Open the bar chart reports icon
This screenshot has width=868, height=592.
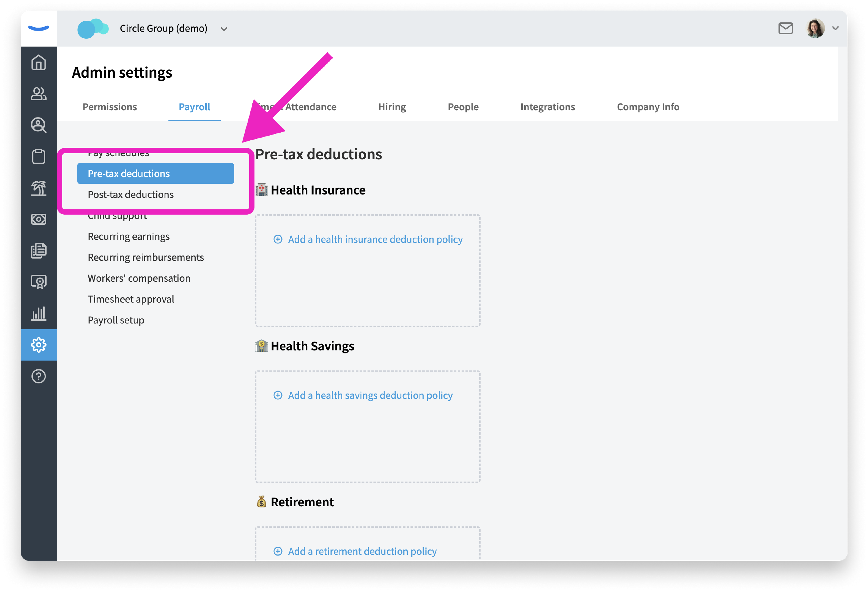(x=38, y=313)
